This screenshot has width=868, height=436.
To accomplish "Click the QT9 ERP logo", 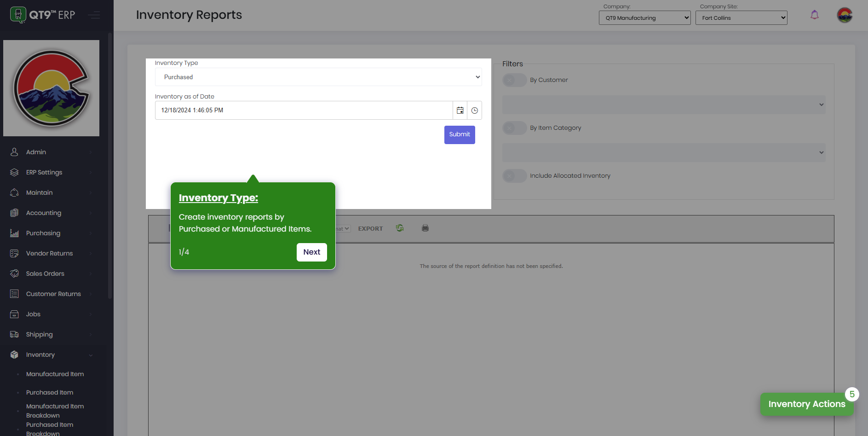I will 42,15.
